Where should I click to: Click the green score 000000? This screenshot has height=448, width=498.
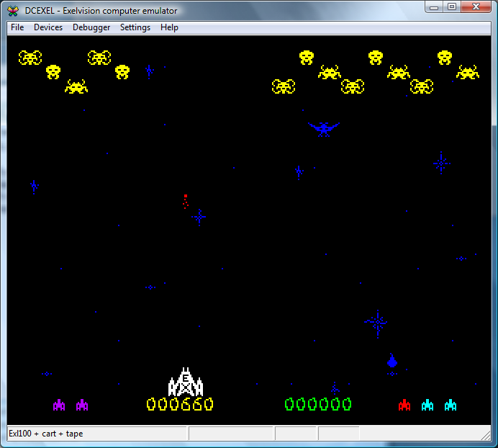(318, 404)
